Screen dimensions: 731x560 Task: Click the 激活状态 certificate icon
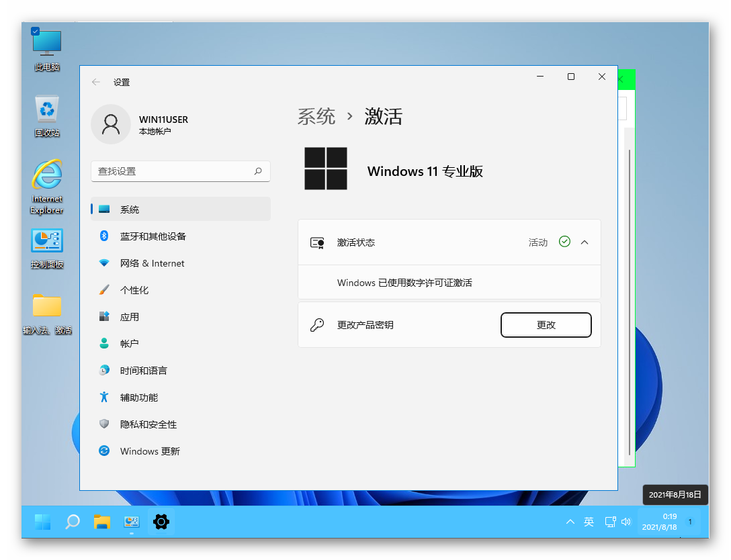[317, 242]
